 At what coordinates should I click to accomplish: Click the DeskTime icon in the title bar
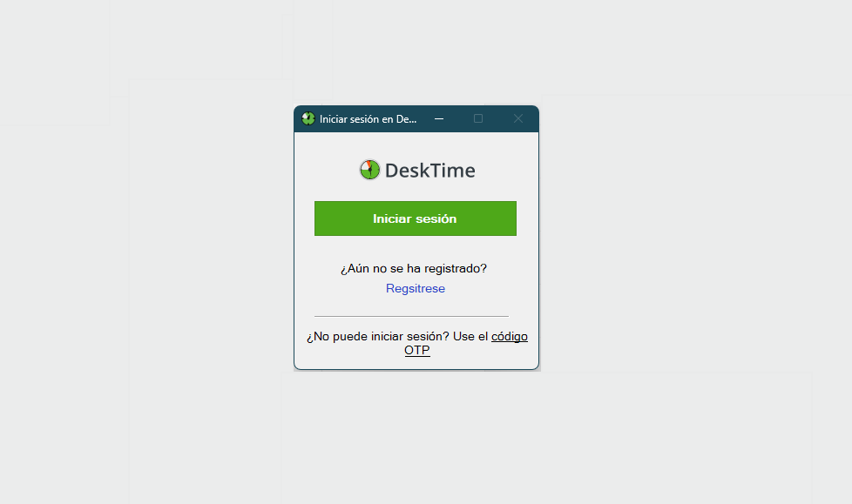click(x=308, y=118)
